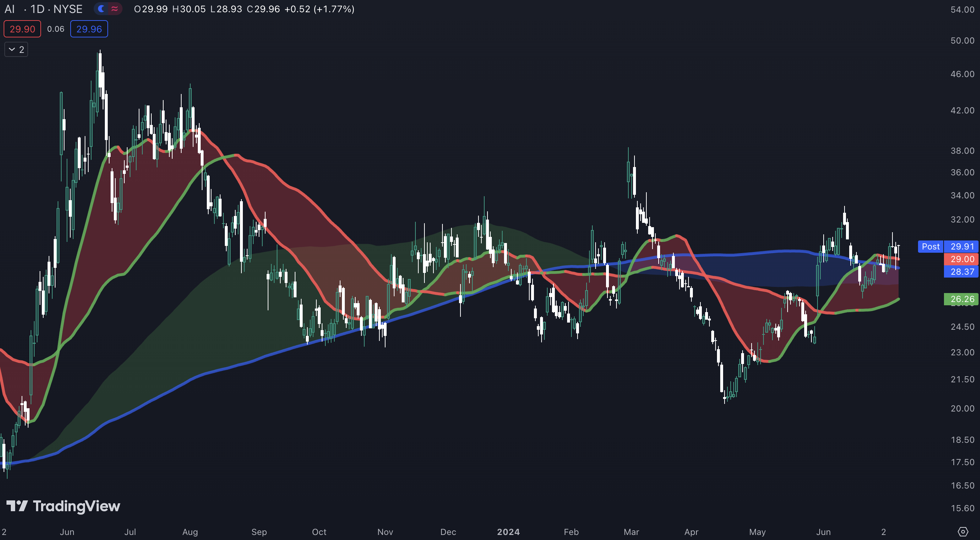Click the 32.00 price axis label
The width and height of the screenshot is (980, 540).
[962, 220]
